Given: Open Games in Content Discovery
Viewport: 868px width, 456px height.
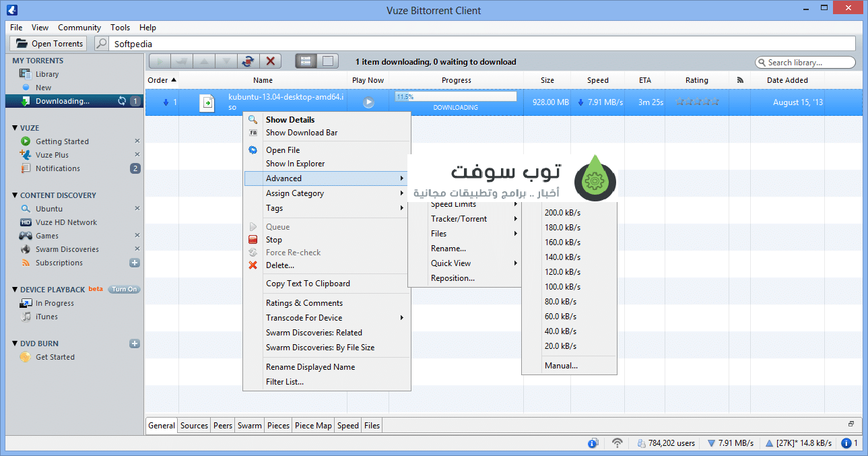Looking at the screenshot, I should pyautogui.click(x=47, y=236).
